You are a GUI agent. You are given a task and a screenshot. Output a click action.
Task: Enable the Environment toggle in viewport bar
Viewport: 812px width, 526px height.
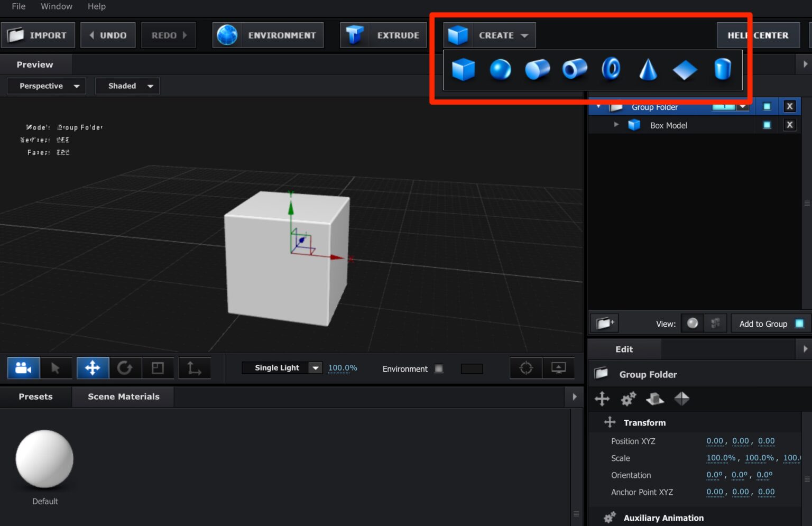[x=439, y=368]
